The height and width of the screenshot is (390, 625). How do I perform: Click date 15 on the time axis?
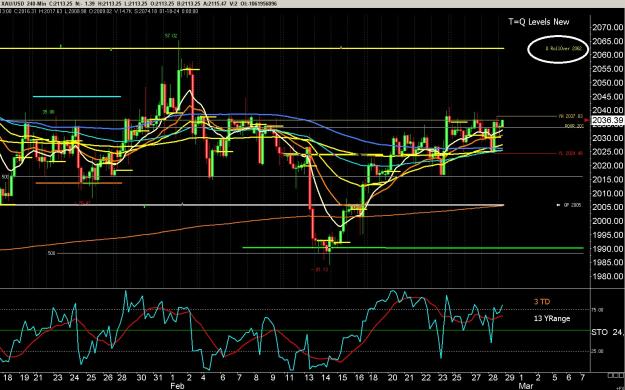pyautogui.click(x=342, y=378)
